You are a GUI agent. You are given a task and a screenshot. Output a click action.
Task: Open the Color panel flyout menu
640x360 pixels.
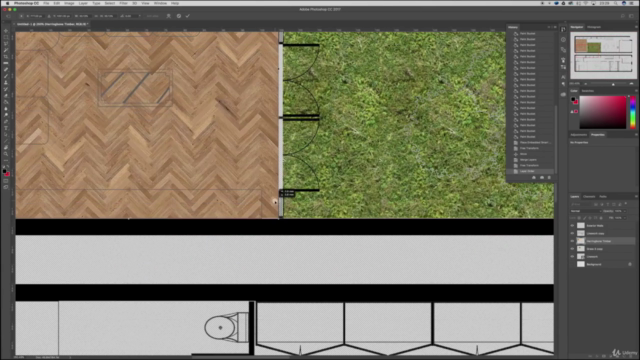[636, 91]
